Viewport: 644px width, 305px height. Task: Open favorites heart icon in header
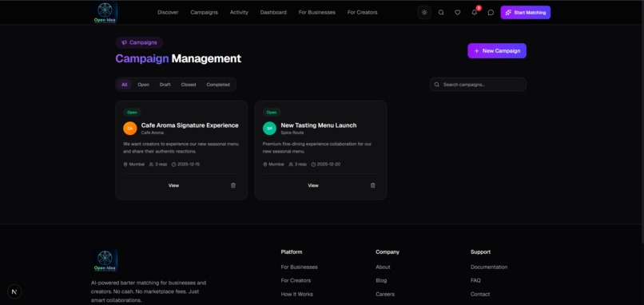458,12
